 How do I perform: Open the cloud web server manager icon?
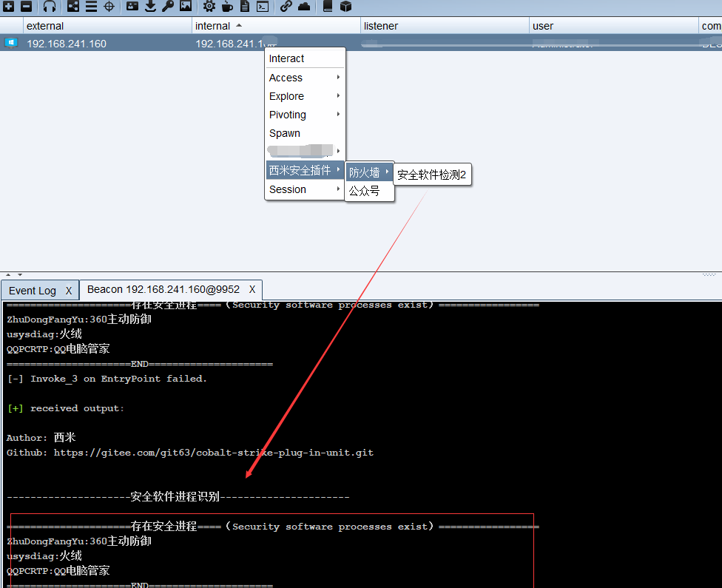click(x=304, y=7)
